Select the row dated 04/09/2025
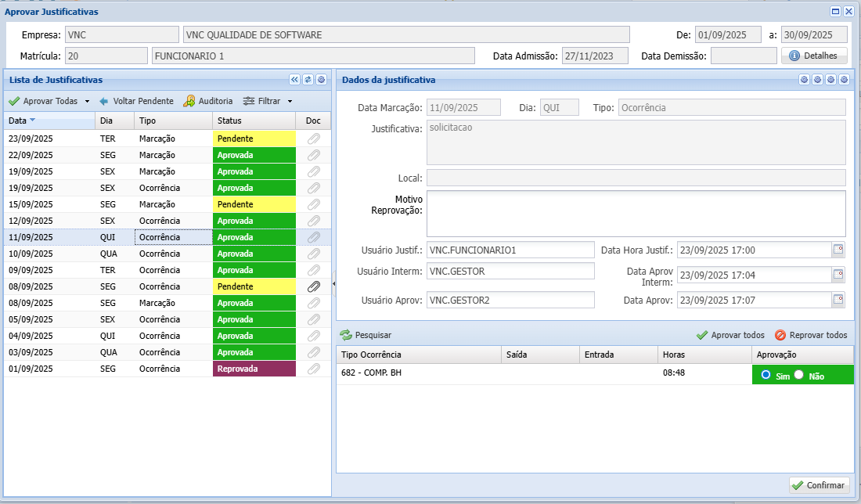The width and height of the screenshot is (861, 504). click(168, 336)
